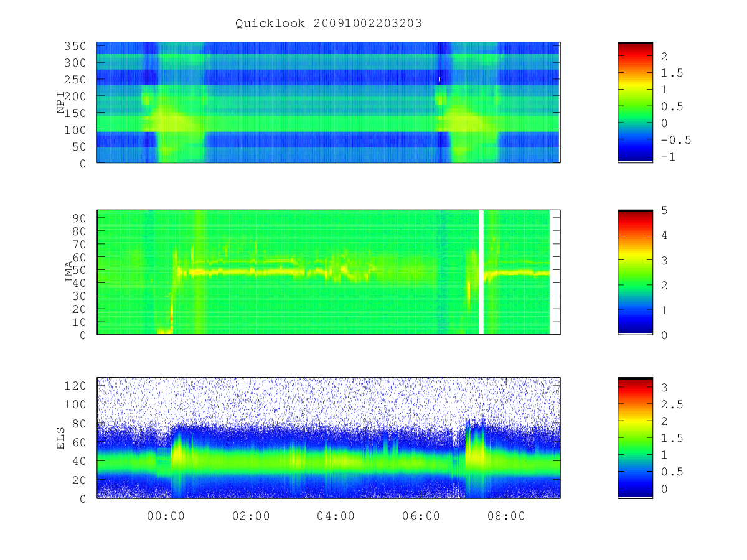The width and height of the screenshot is (747, 560).
Task: Click the 2.5 label on the ELS colorbar
Action: click(x=672, y=404)
